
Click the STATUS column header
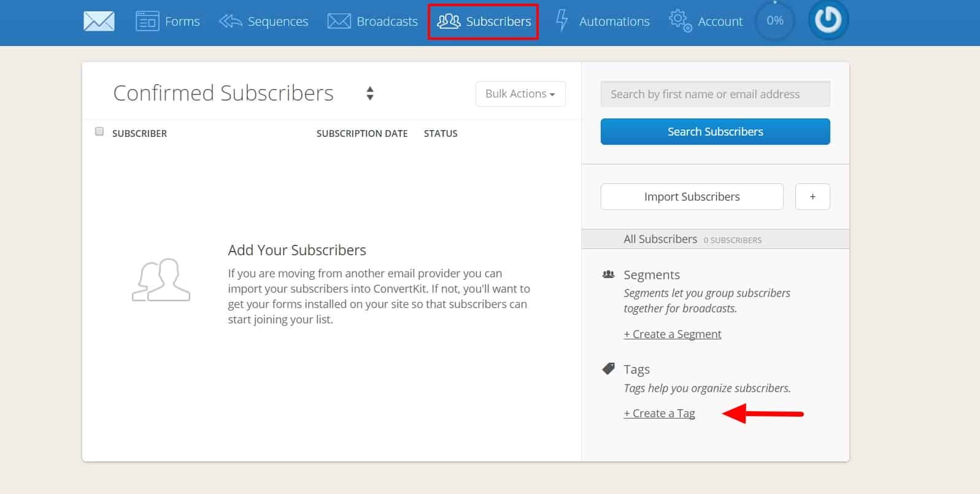[441, 133]
